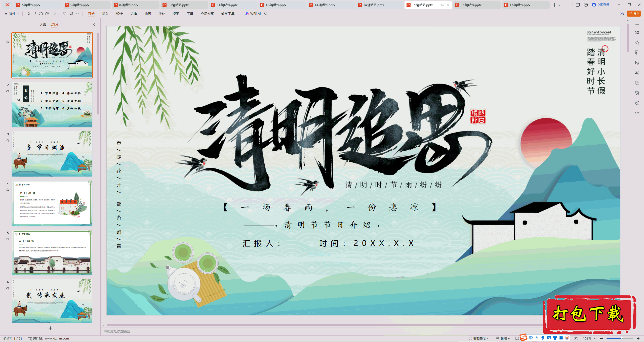Click add-slide plus below thumbnails
The height and width of the screenshot is (342, 644).
tap(50, 328)
